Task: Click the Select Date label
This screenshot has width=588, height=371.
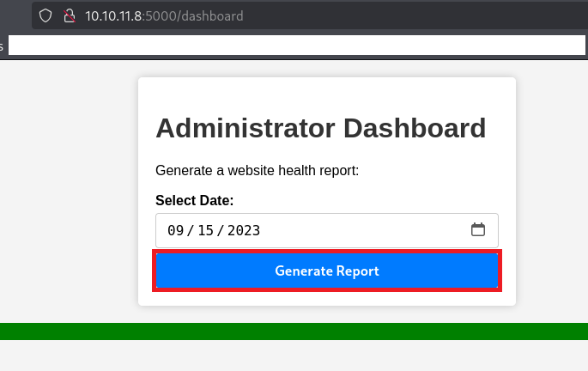Action: (x=194, y=200)
